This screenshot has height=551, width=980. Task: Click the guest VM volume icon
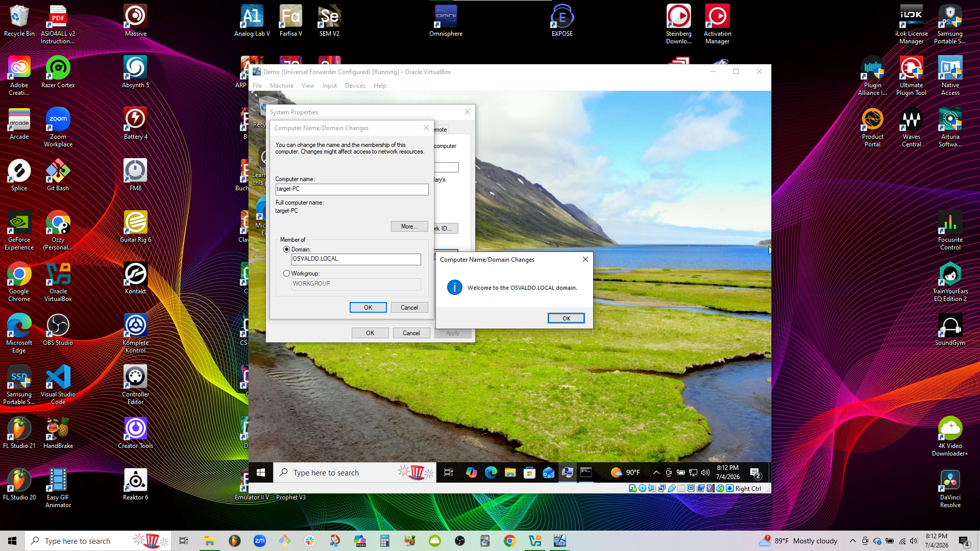(705, 472)
